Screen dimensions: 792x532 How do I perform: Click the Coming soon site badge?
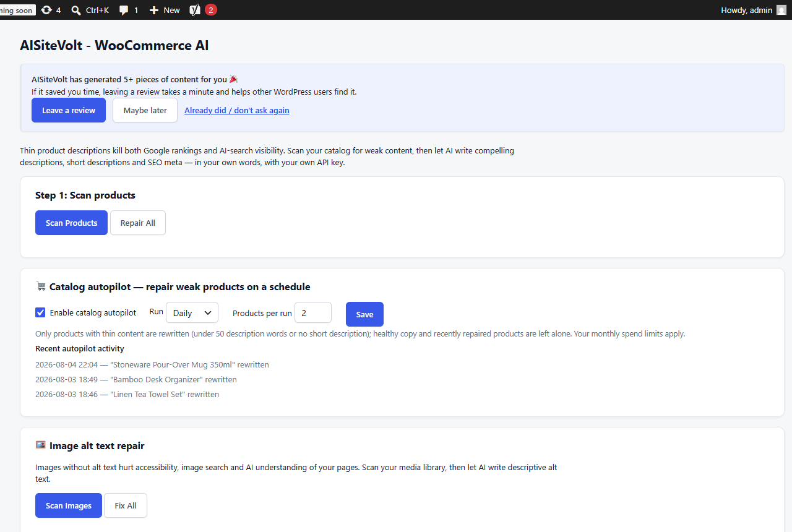[16, 11]
